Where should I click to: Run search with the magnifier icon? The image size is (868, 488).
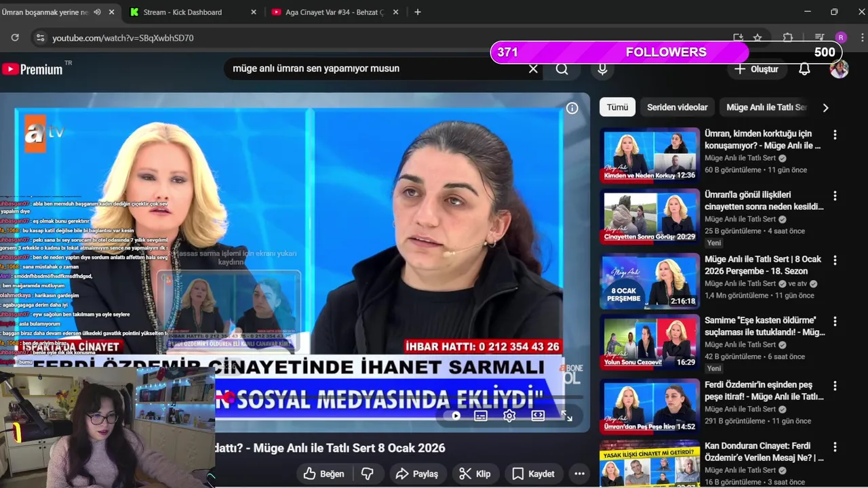[x=562, y=68]
